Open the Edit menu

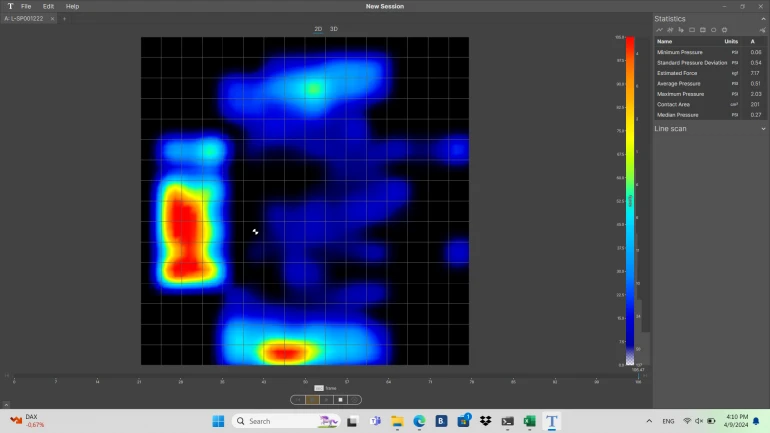[48, 6]
